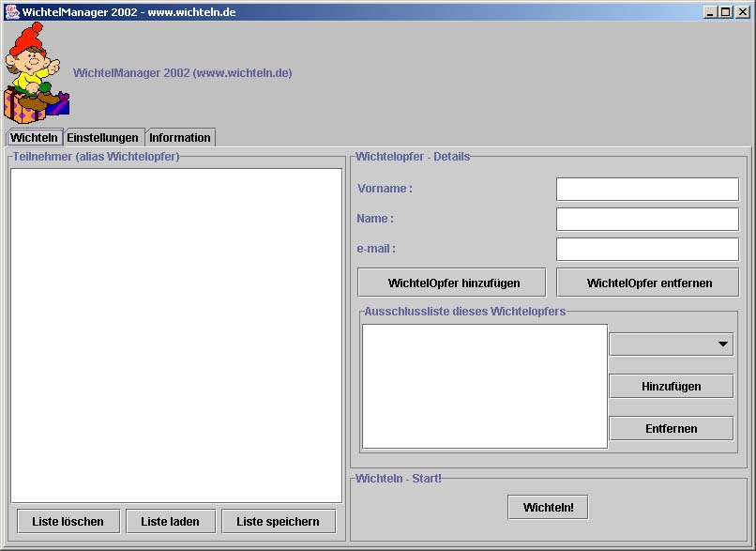Maximize the WichtelManager window
The width and height of the screenshot is (756, 551).
coord(726,12)
